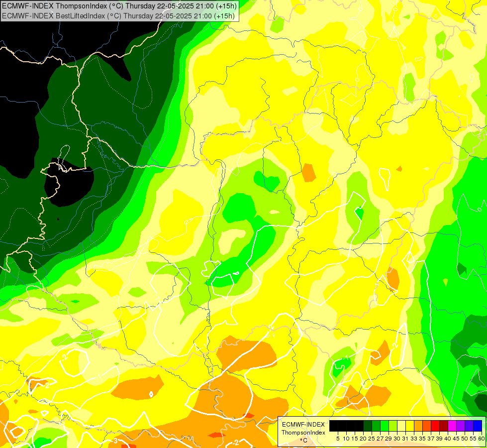
Task: Click the legend title ECMWF-INDEX
Action: pyautogui.click(x=303, y=425)
